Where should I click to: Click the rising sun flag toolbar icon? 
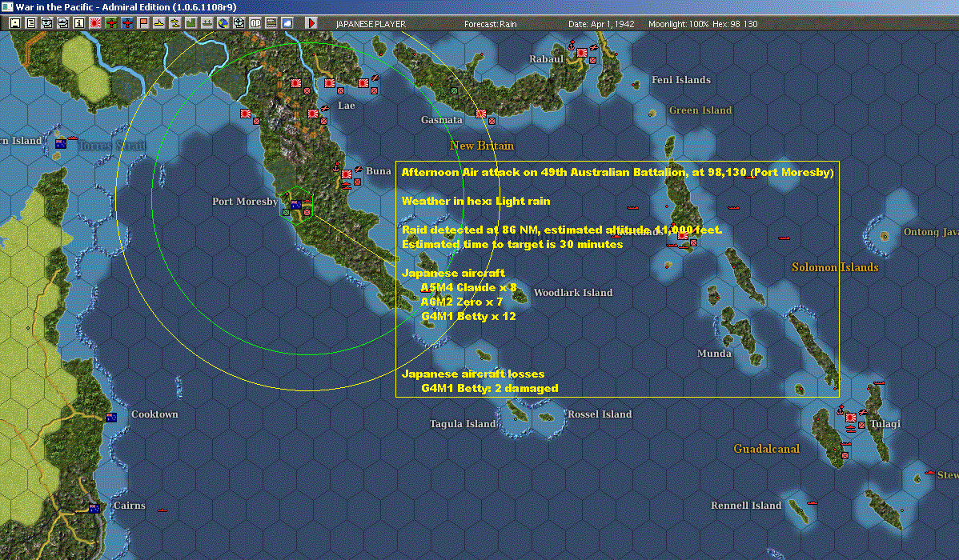coord(94,23)
